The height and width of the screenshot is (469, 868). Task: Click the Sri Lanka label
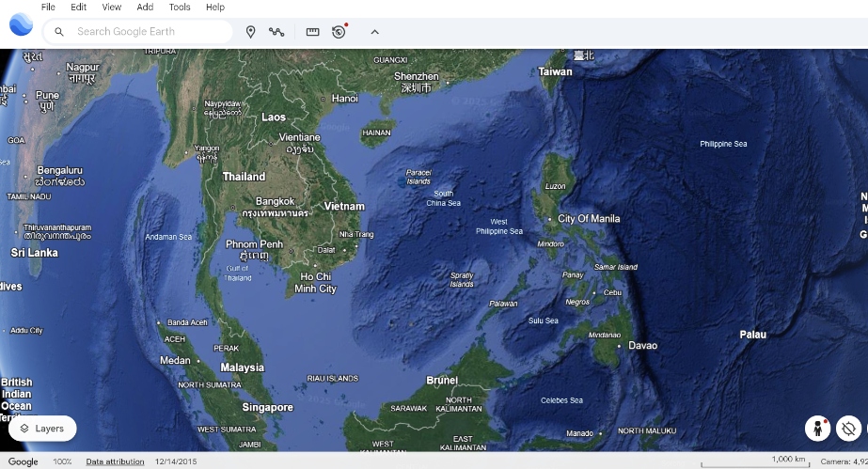tap(34, 253)
